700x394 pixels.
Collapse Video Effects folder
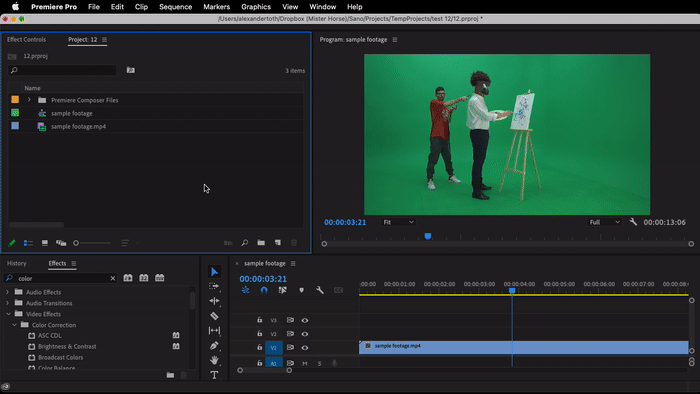(x=8, y=314)
